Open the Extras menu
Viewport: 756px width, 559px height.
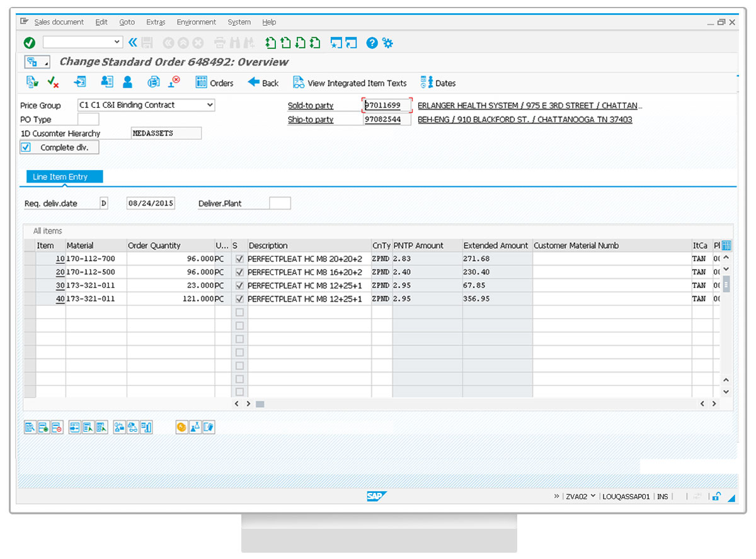point(156,22)
